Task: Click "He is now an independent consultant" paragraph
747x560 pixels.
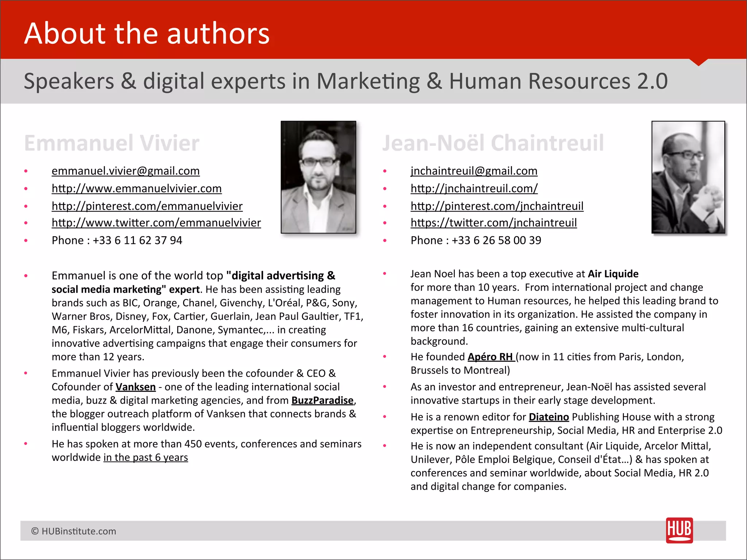Action: tap(561, 466)
